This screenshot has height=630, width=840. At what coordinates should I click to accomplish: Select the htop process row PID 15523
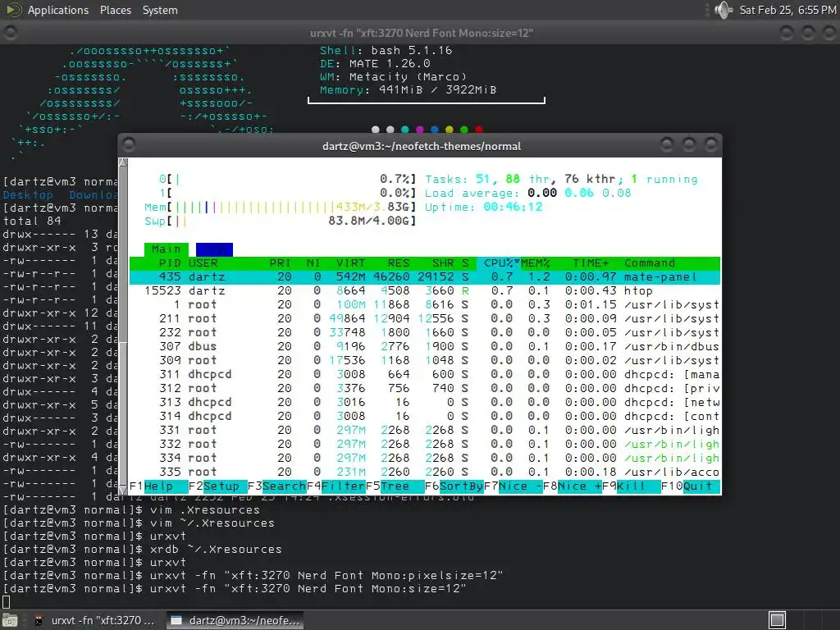click(425, 291)
